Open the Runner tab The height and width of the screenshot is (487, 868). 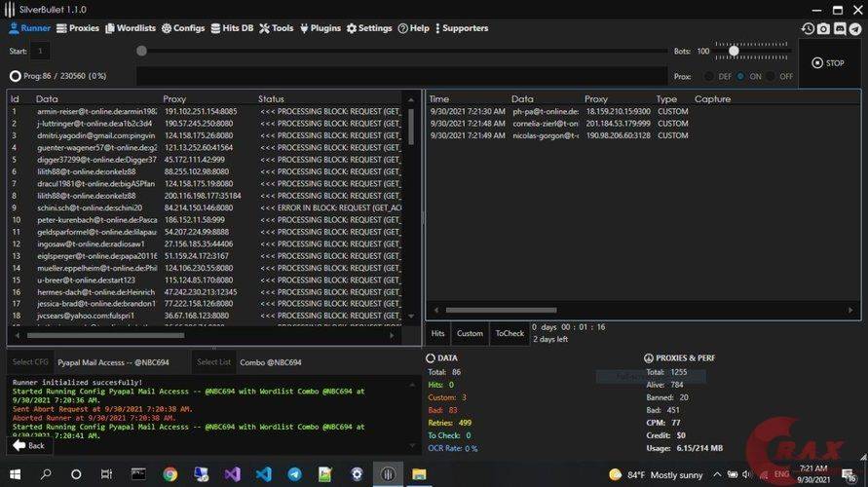pos(30,28)
